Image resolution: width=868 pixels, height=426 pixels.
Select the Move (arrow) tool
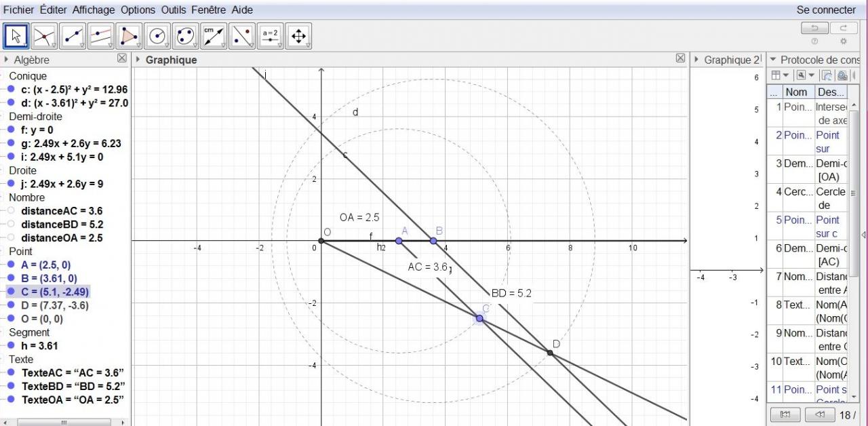[x=16, y=36]
